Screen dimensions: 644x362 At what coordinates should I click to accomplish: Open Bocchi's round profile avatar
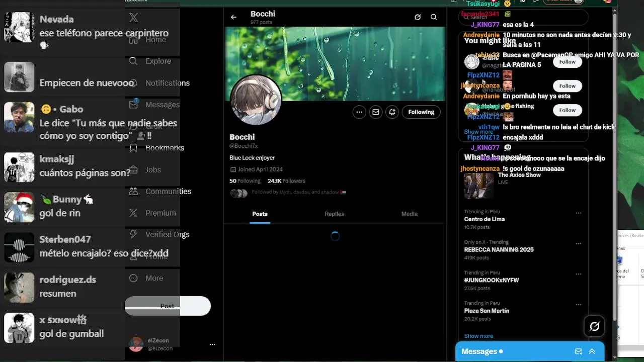[x=256, y=100]
